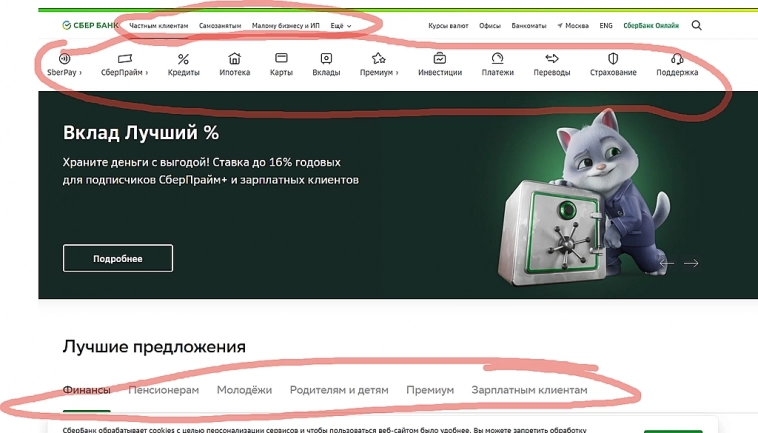Open Кредиты percent icon

point(183,59)
